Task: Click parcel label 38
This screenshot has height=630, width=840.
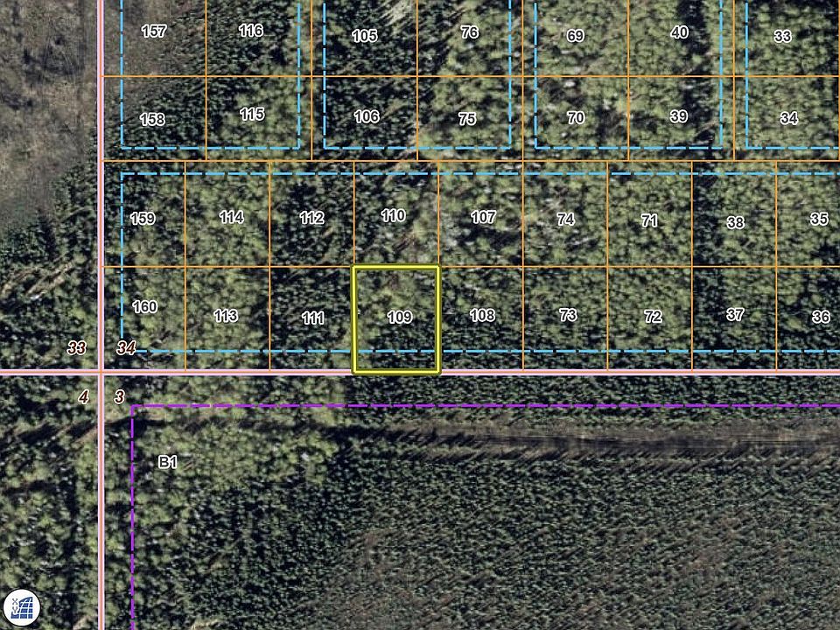Action: (736, 222)
